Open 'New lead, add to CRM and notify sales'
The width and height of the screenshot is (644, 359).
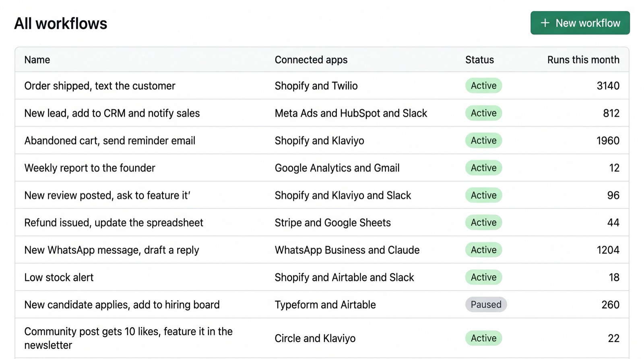(112, 113)
